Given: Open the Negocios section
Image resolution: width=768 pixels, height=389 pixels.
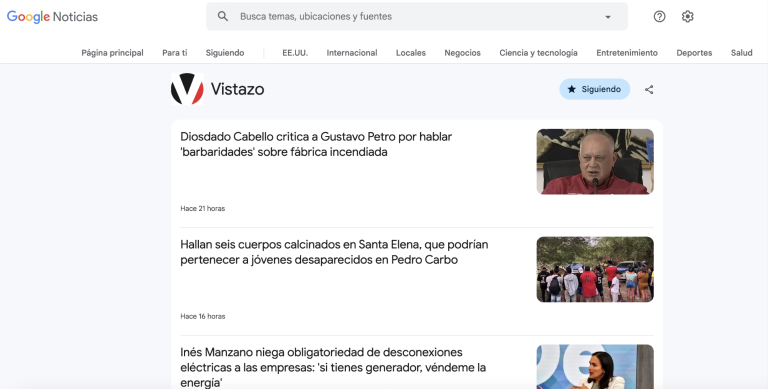Looking at the screenshot, I should (x=462, y=53).
